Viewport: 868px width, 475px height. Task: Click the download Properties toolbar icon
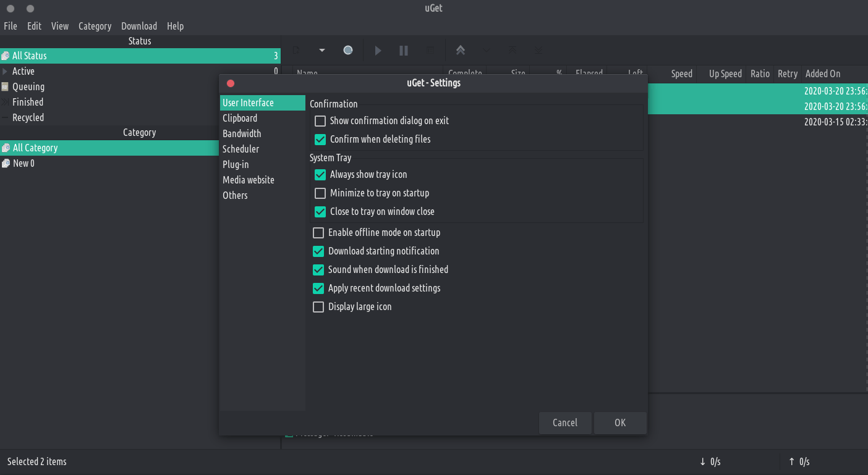(430, 51)
